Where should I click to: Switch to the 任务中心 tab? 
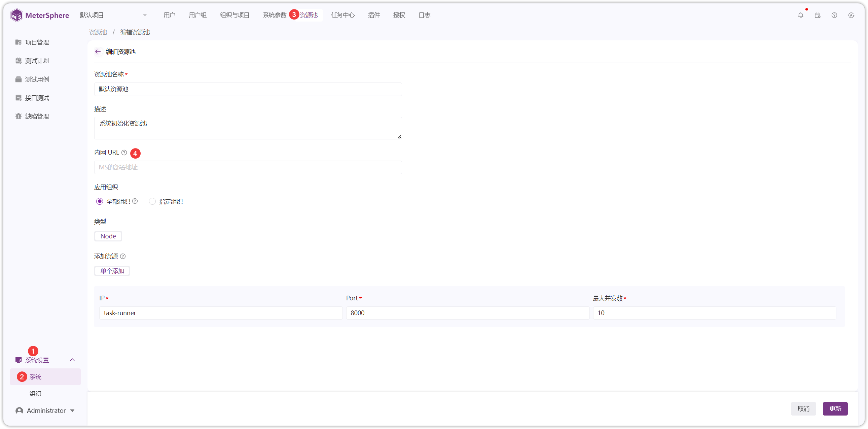pos(343,15)
